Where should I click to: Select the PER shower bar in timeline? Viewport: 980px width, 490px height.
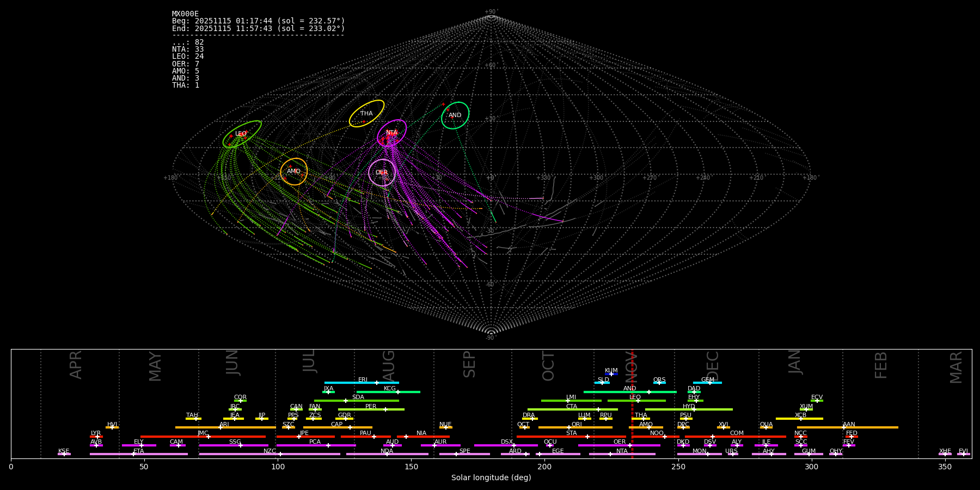371,409
